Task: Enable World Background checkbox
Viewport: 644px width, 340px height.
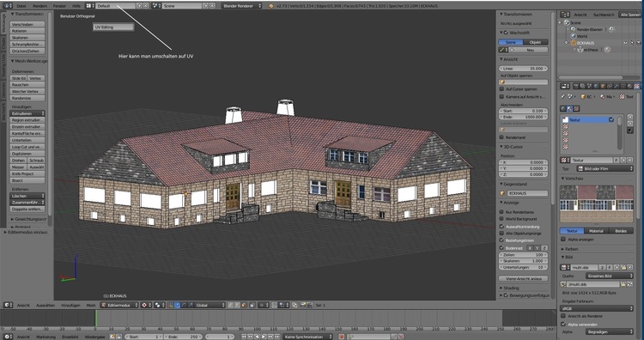Action: point(501,219)
